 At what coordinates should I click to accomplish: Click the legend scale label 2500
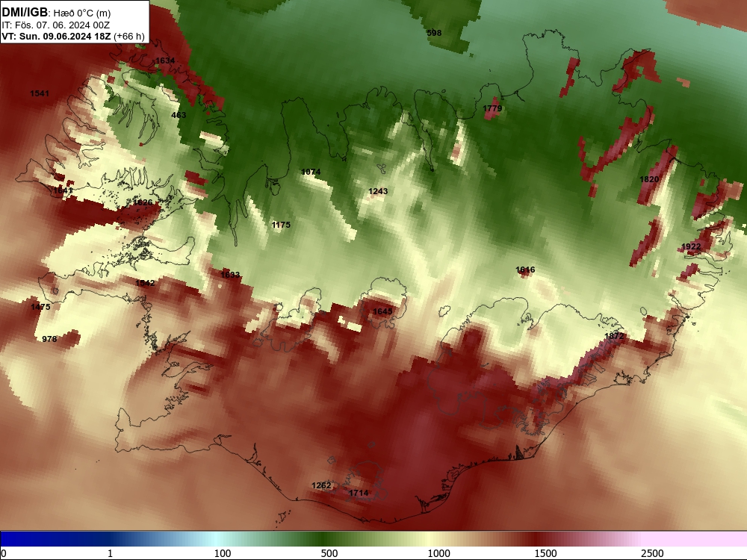[x=652, y=553]
